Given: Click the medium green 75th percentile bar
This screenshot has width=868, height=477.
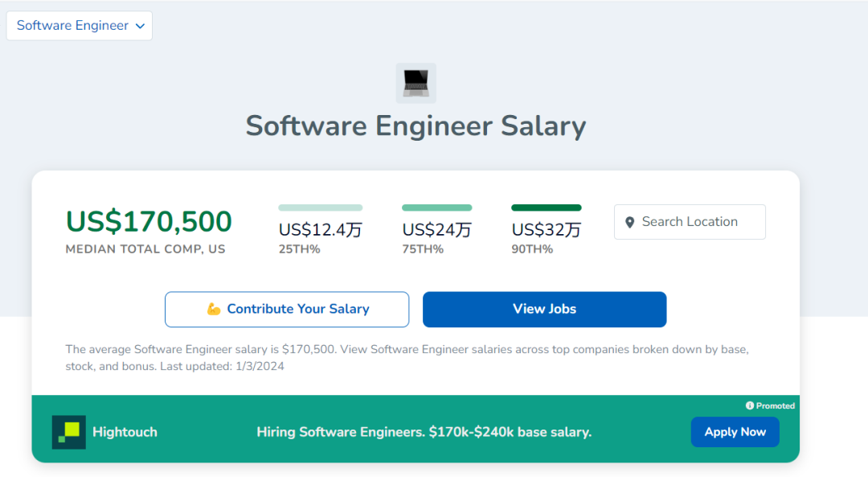Looking at the screenshot, I should tap(437, 208).
